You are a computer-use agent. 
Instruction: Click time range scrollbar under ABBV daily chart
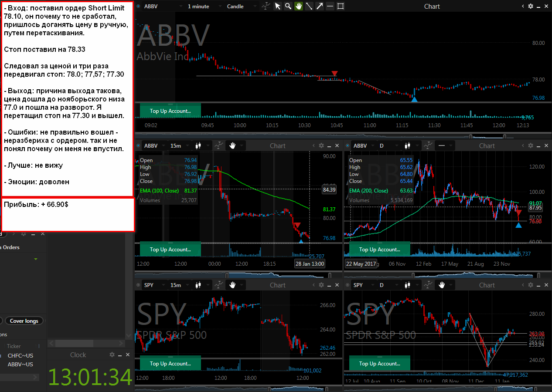coord(447,275)
